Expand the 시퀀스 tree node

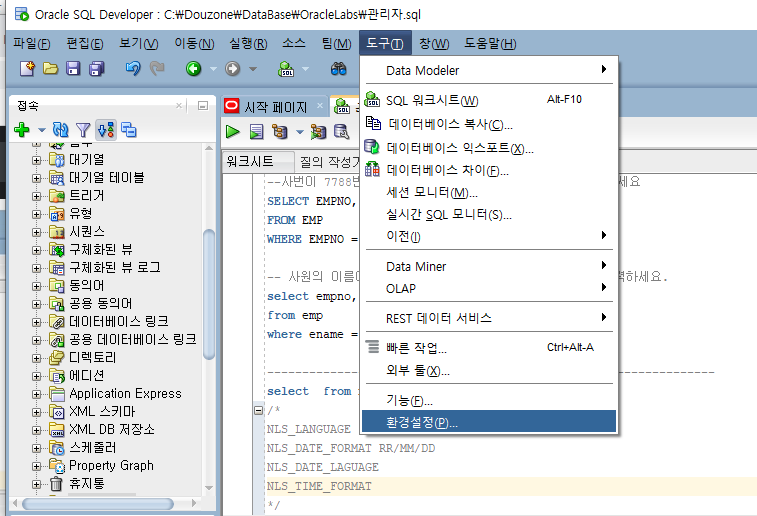(37, 232)
